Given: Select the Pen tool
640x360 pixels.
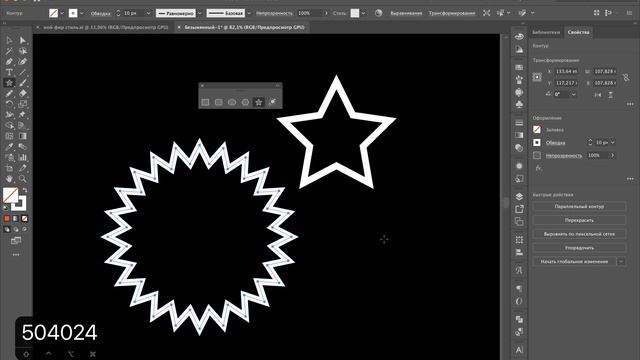Looking at the screenshot, I should pyautogui.click(x=9, y=62).
